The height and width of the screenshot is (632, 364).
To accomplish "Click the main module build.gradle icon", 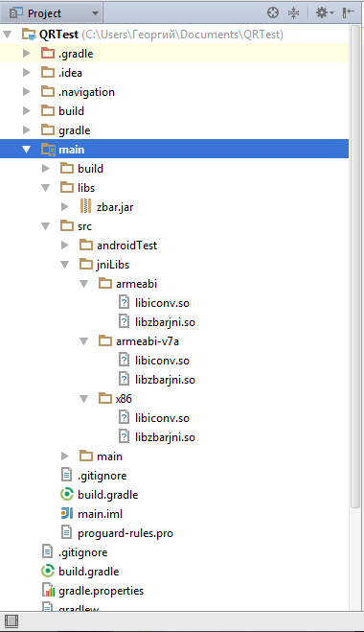I will [x=67, y=495].
